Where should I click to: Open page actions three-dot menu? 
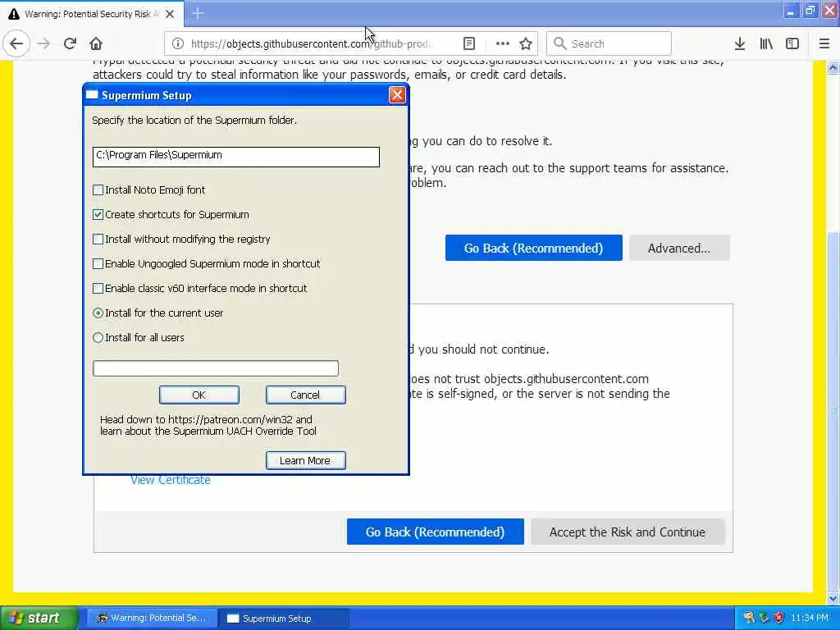click(503, 44)
